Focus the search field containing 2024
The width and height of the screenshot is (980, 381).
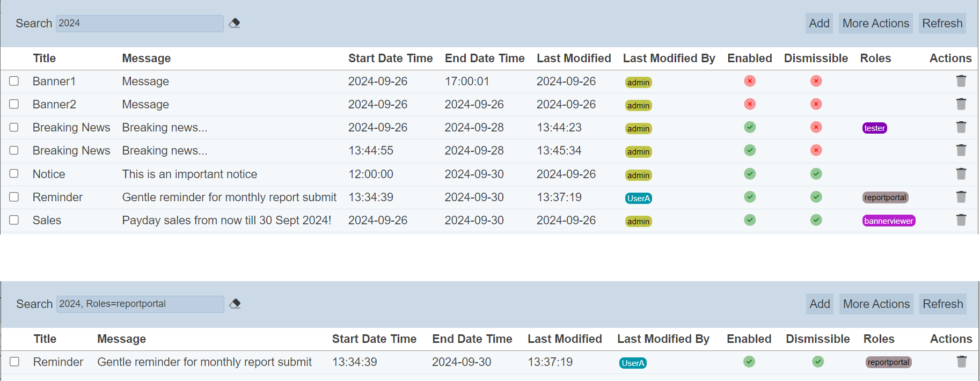pos(140,24)
